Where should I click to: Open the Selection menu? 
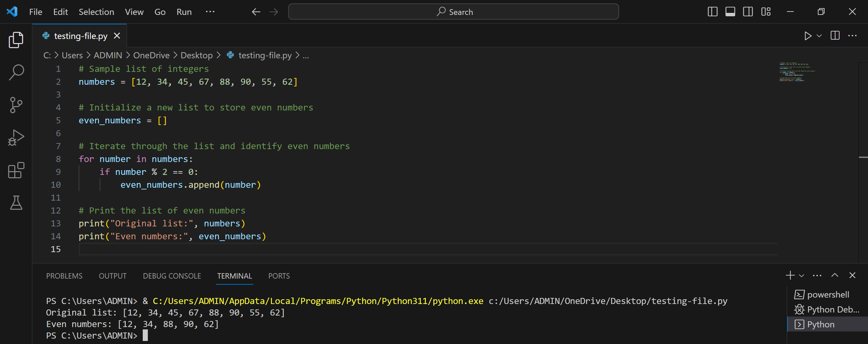(x=96, y=12)
